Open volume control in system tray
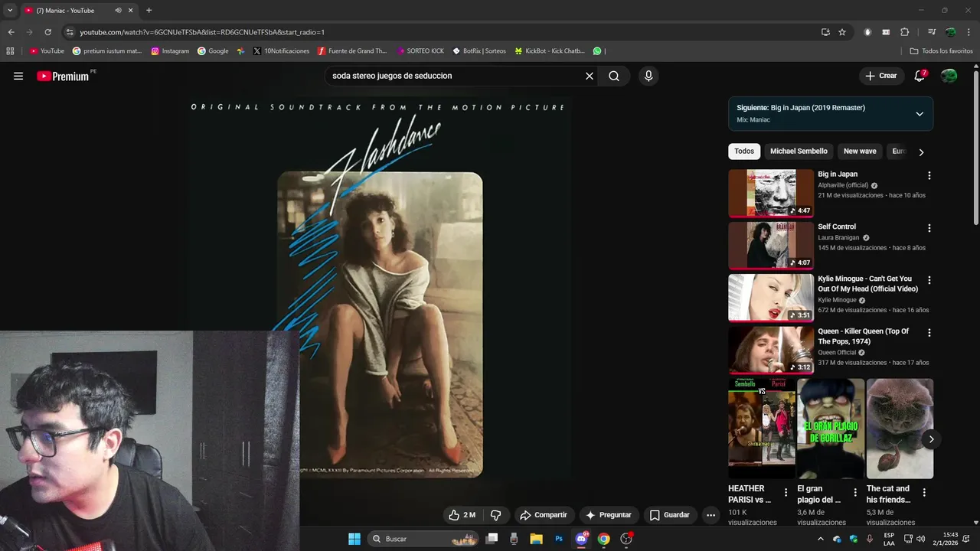 click(x=920, y=539)
